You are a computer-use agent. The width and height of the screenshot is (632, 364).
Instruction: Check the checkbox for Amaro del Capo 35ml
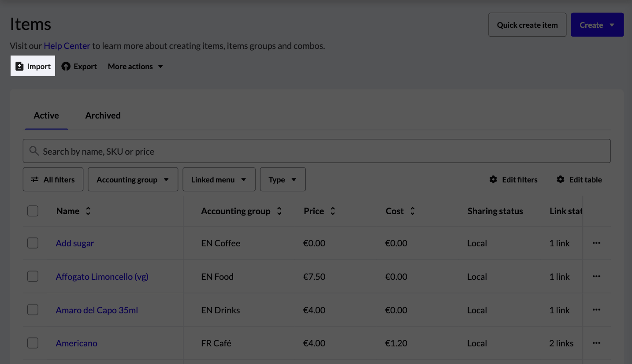(x=33, y=309)
